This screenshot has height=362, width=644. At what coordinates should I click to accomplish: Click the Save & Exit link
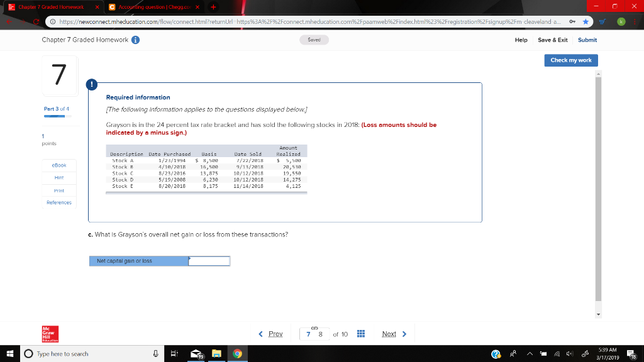[553, 39]
